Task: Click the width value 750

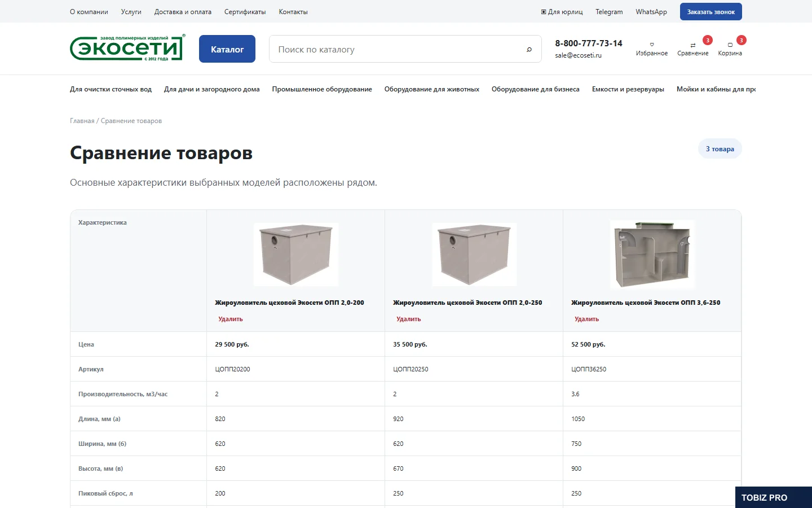Action: (x=576, y=444)
